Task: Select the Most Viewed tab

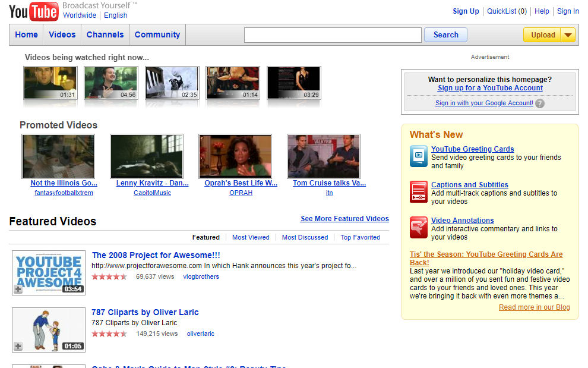Action: point(251,237)
